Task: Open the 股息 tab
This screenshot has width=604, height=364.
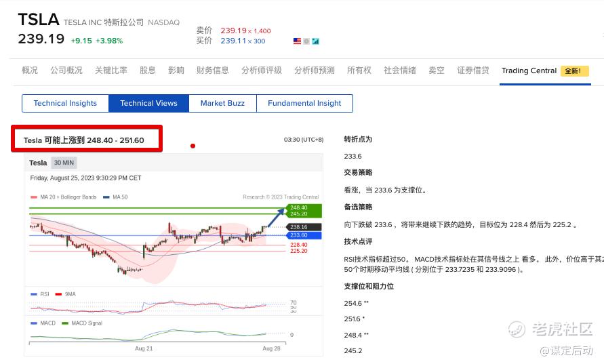Action: [x=148, y=70]
